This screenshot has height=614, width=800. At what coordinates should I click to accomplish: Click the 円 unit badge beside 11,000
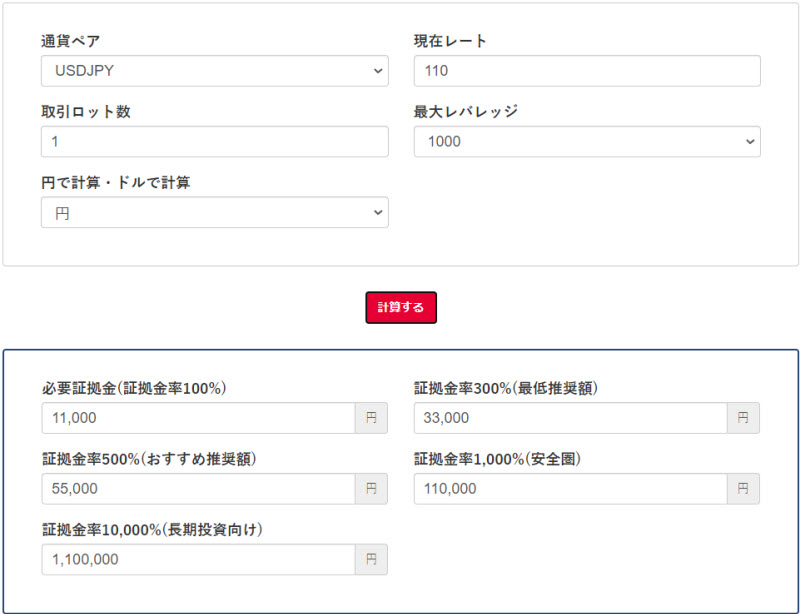(371, 418)
